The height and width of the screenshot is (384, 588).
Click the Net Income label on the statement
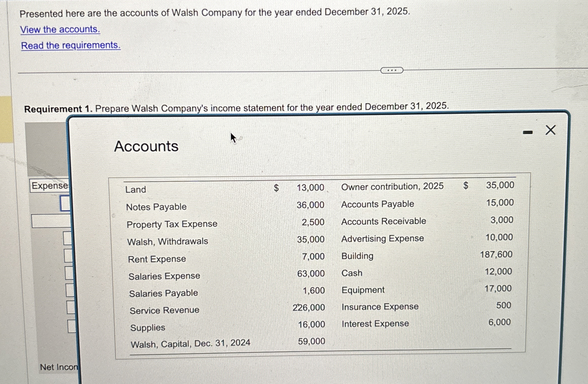[59, 367]
